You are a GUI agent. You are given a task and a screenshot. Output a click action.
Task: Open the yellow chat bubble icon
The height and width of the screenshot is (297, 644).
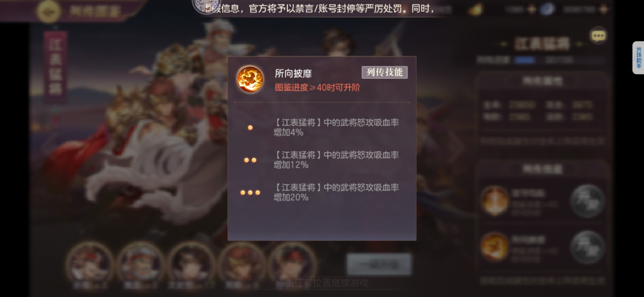coord(598,36)
